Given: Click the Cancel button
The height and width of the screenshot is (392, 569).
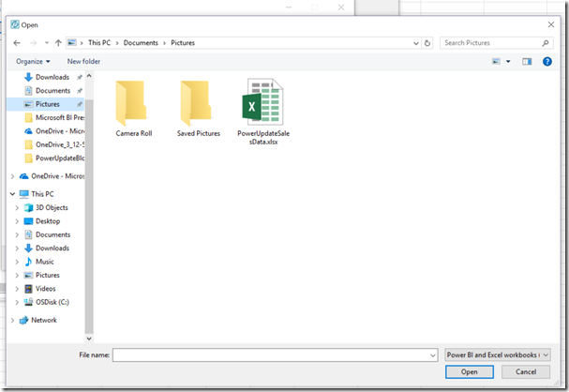Looking at the screenshot, I should point(526,371).
